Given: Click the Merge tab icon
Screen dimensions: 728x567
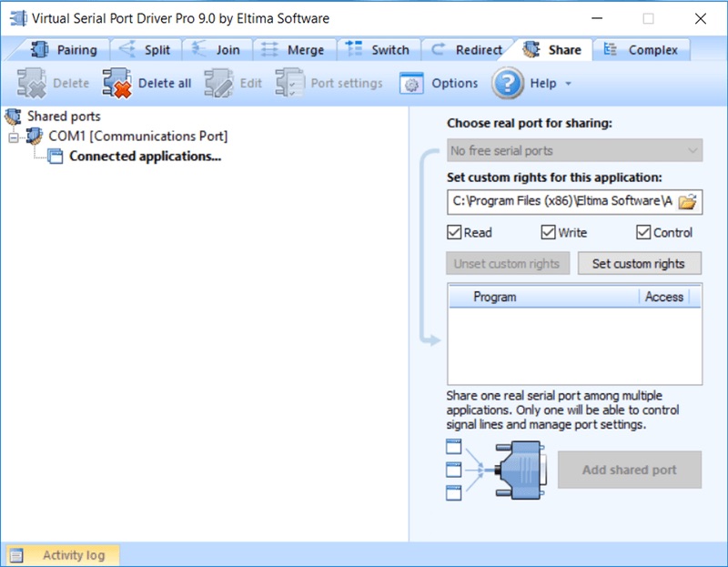Looking at the screenshot, I should 269,49.
